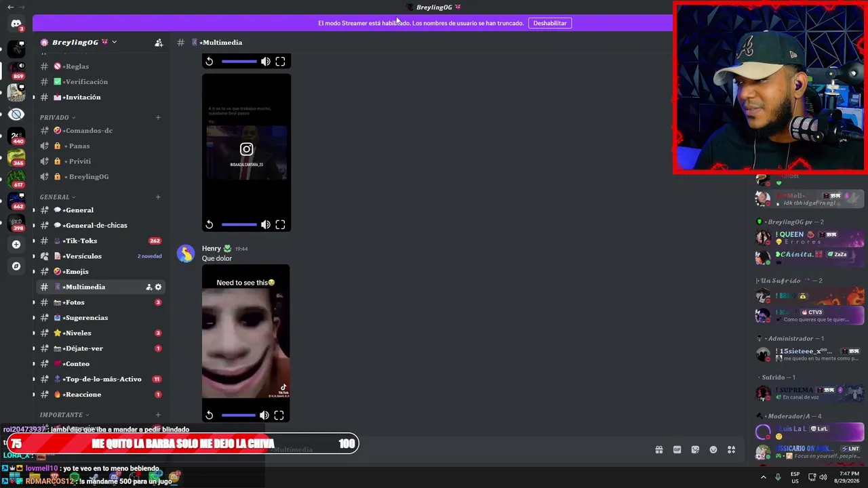Create invite for Multimedia channel
This screenshot has width=868, height=488.
149,287
